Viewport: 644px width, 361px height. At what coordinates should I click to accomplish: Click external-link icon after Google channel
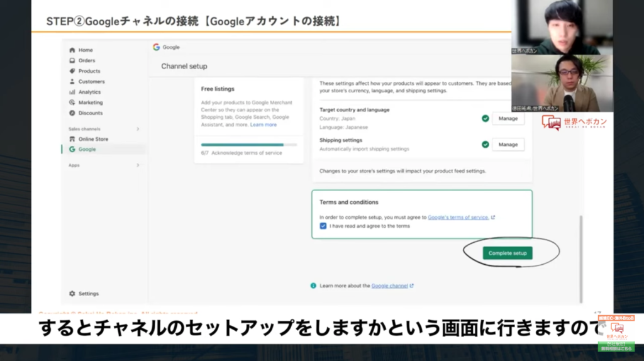tap(412, 286)
